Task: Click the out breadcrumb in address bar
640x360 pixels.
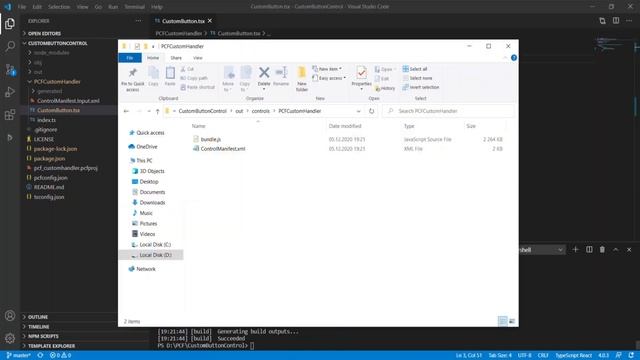Action: pos(239,111)
